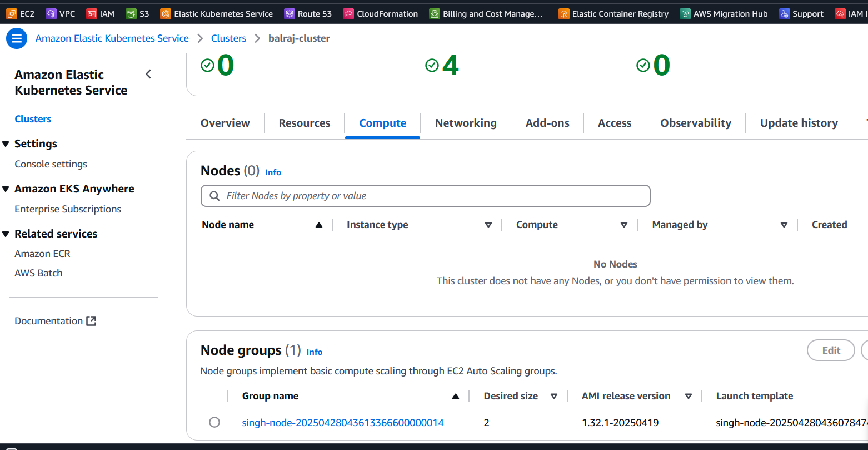868x450 pixels.
Task: Click the Info link beside Nodes
Action: 273,172
